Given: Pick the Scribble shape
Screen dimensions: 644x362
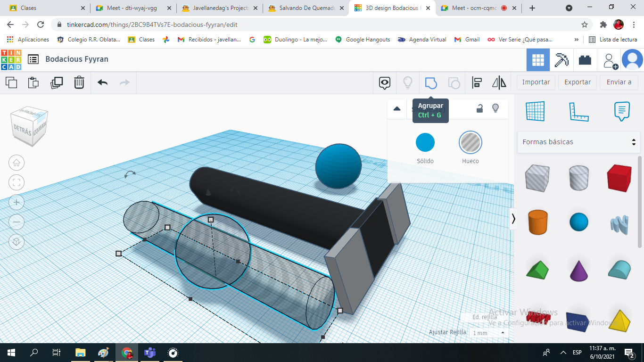Looking at the screenshot, I should [619, 224].
